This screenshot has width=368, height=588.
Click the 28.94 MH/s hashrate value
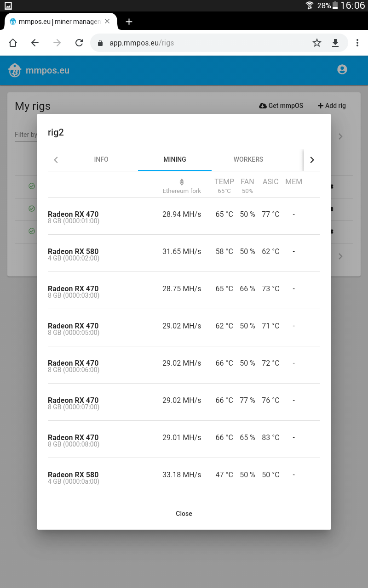click(182, 214)
